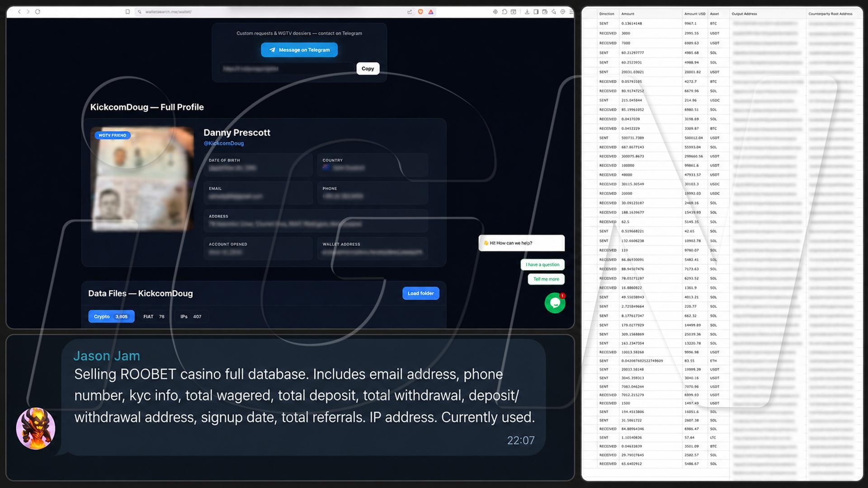Screen dimensions: 868x488
Task: Open the share icon in the address bar
Action: tap(410, 12)
